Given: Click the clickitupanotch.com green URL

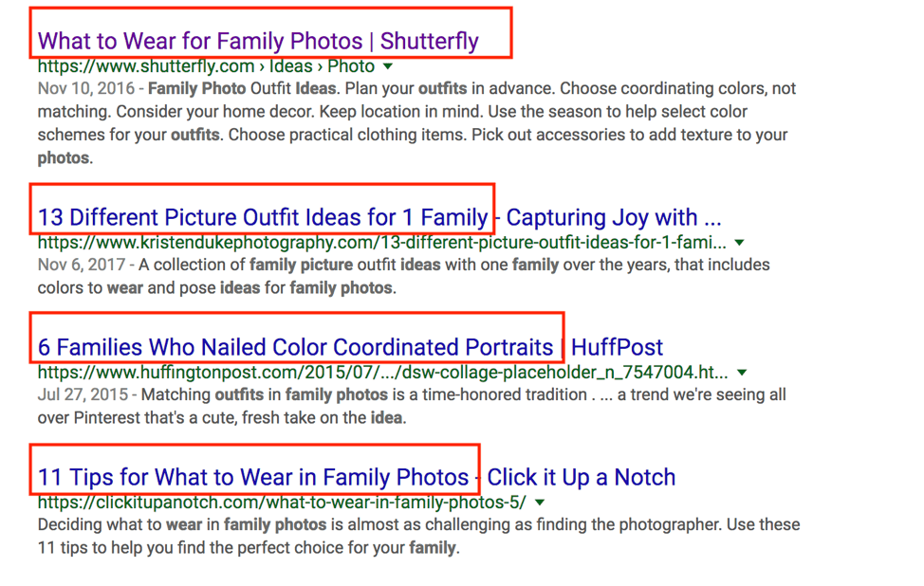Looking at the screenshot, I should point(280,502).
